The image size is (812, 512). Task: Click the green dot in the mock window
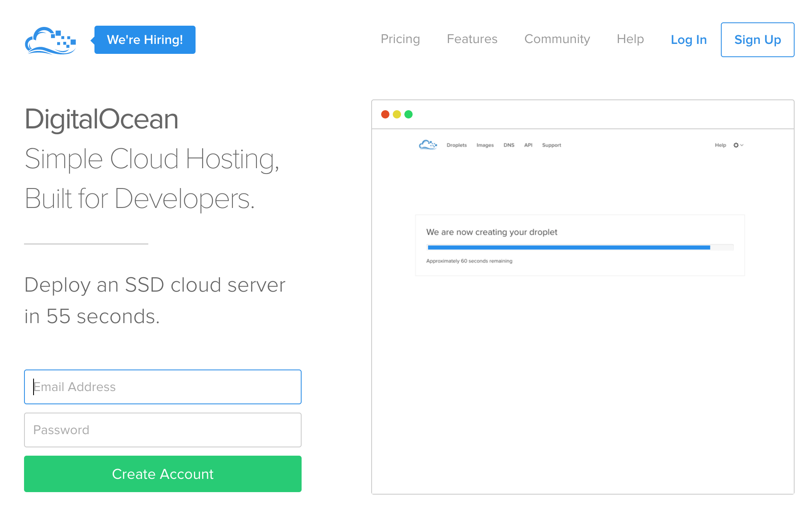point(408,114)
